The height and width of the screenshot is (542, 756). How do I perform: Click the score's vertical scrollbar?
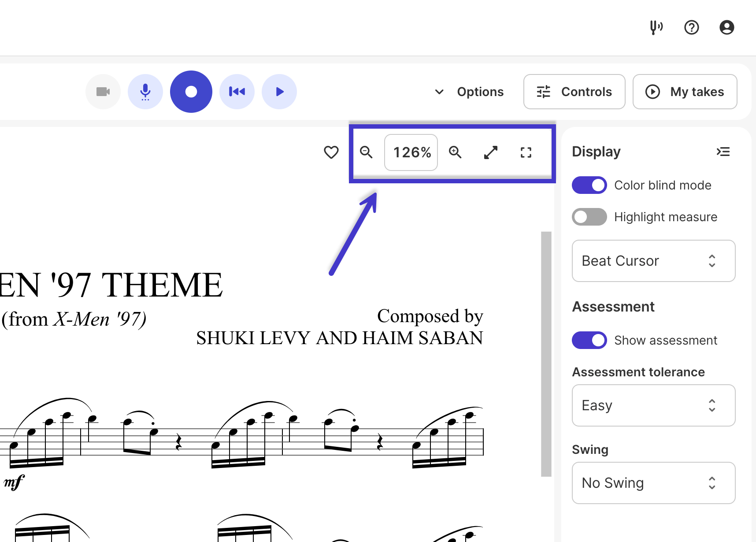(x=546, y=354)
